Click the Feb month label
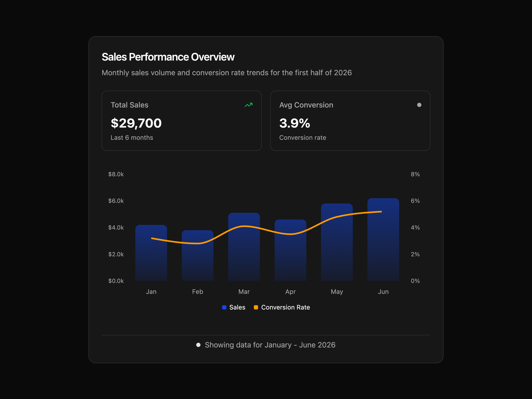This screenshot has width=532, height=399. click(197, 292)
